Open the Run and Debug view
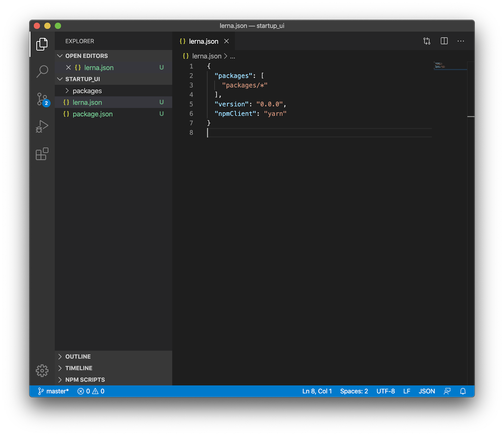The width and height of the screenshot is (504, 436). point(42,126)
